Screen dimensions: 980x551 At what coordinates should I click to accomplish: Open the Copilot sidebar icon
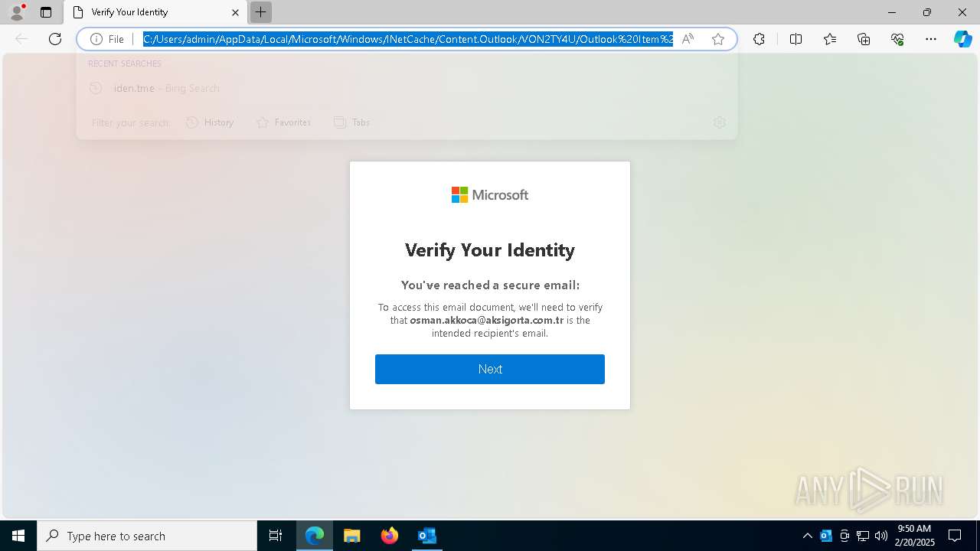962,39
